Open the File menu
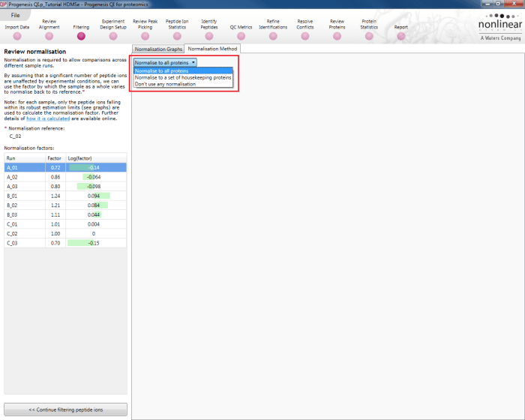525x420 pixels. (16, 15)
